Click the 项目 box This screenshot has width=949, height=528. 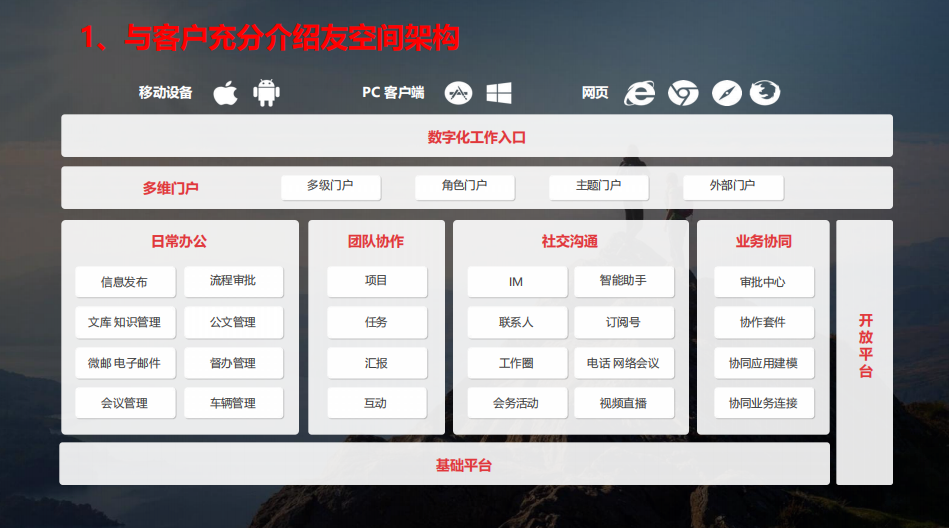(x=377, y=282)
